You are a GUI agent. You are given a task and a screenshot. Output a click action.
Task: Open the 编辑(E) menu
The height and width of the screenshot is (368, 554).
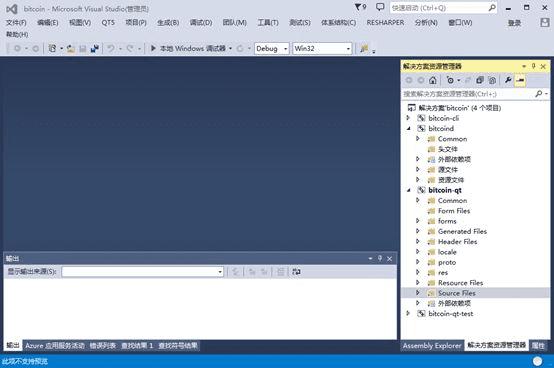pyautogui.click(x=48, y=23)
